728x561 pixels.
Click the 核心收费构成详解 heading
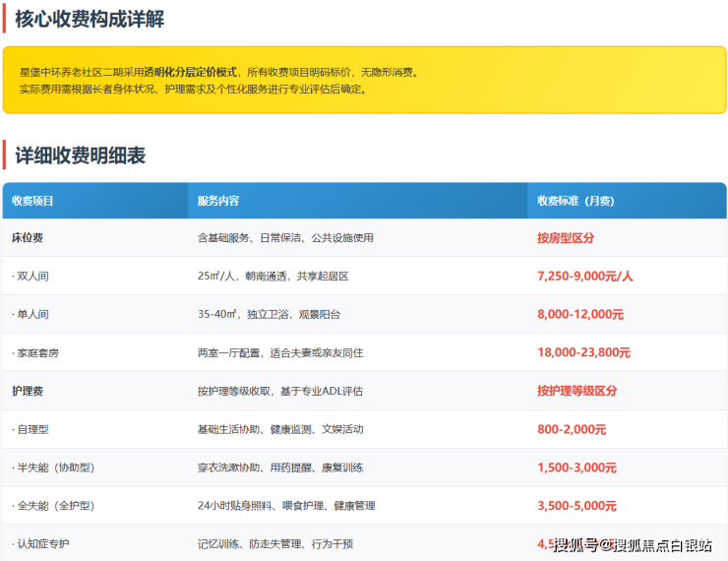pos(90,19)
